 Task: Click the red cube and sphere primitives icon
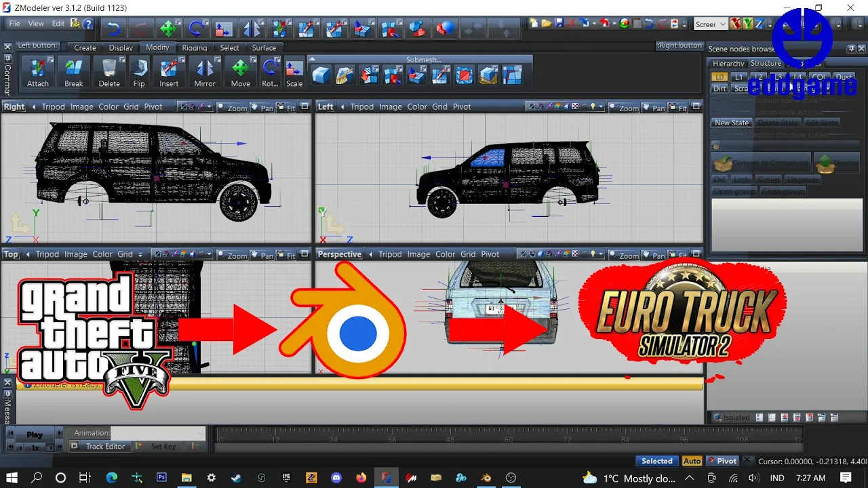coord(445,28)
